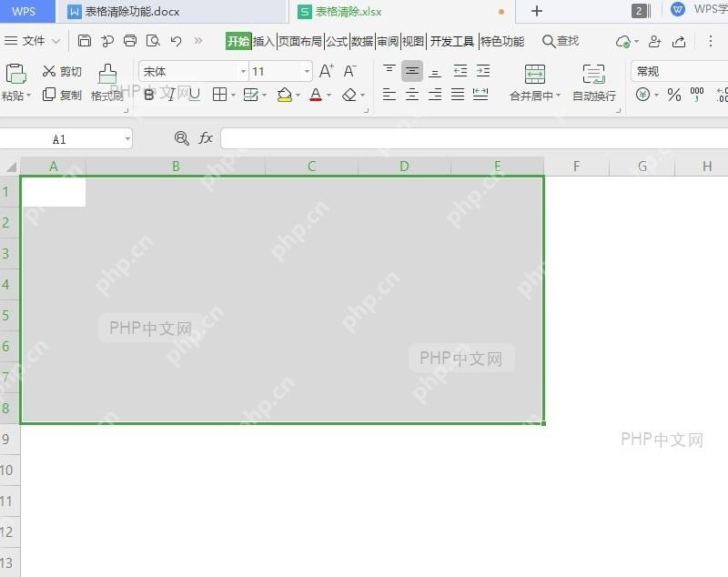Open fill color bucket dropdown
The width and height of the screenshot is (728, 577).
click(x=298, y=96)
